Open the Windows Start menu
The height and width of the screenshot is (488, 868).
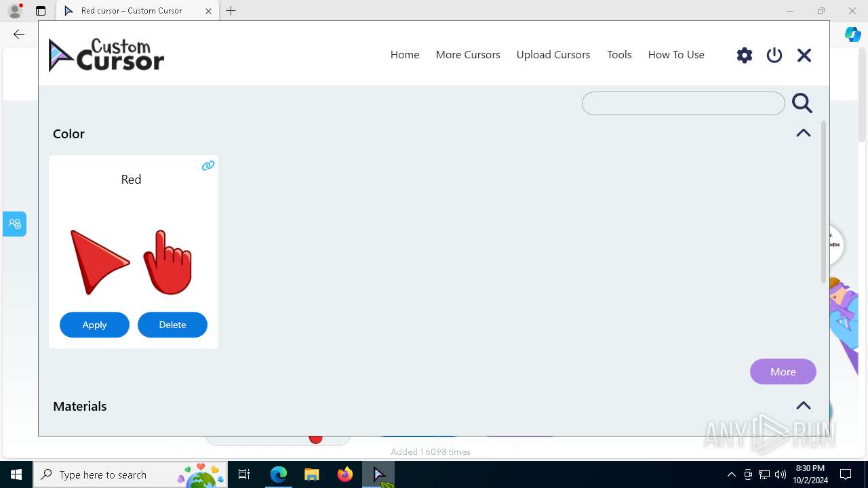pos(16,474)
